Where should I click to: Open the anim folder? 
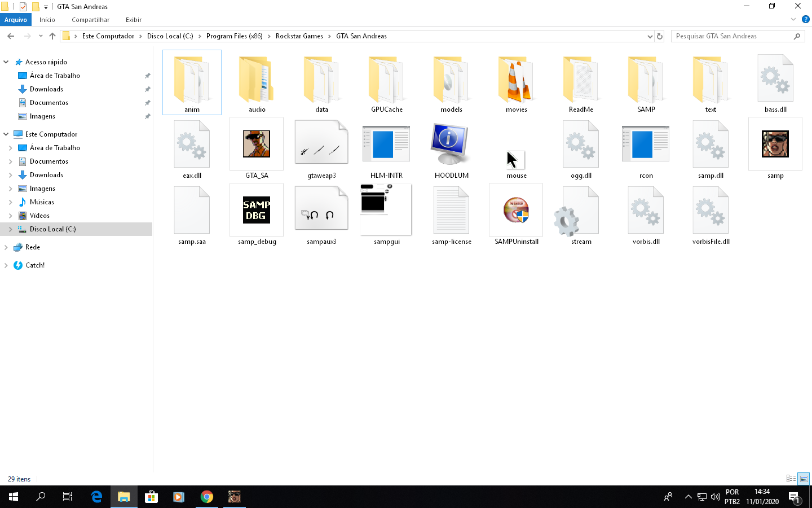coord(192,82)
